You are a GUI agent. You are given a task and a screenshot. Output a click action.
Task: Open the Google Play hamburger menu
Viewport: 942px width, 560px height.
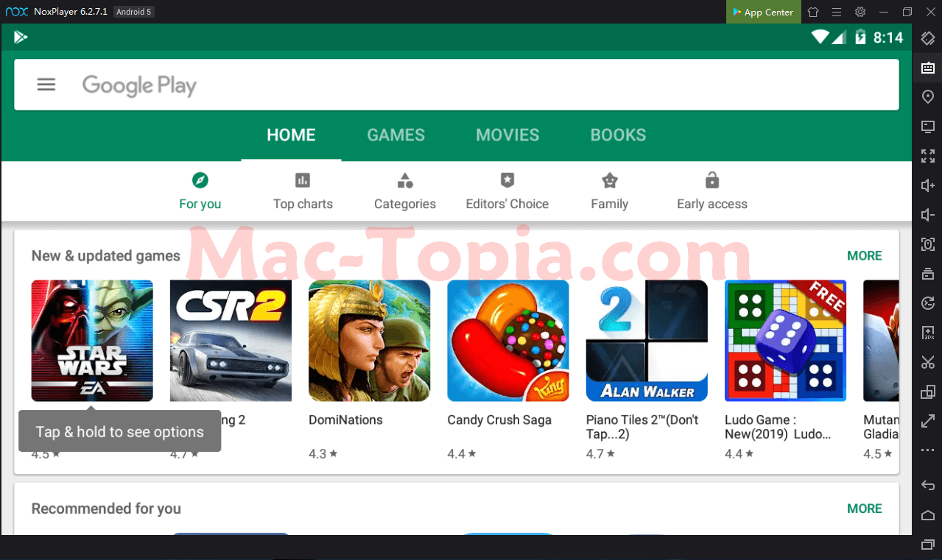(46, 85)
